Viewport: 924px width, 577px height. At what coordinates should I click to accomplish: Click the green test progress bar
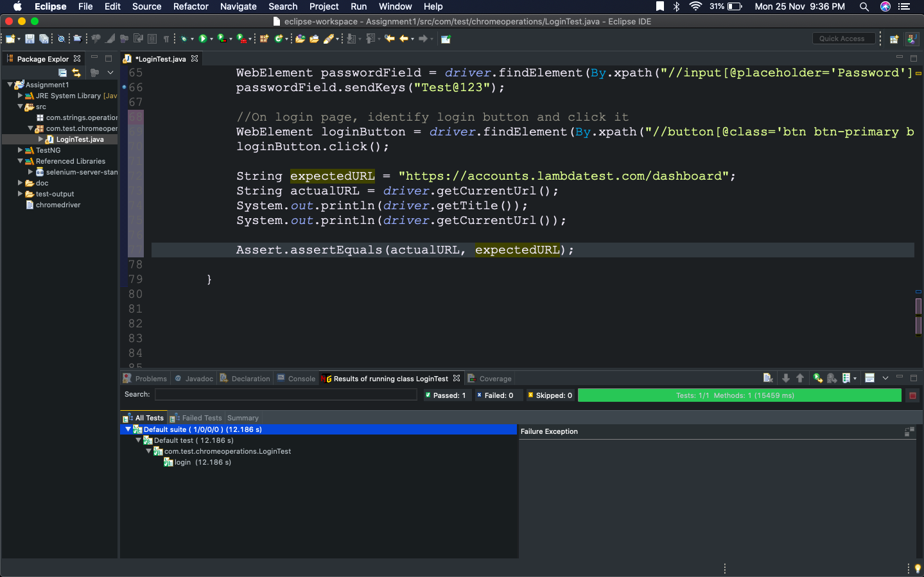point(739,395)
